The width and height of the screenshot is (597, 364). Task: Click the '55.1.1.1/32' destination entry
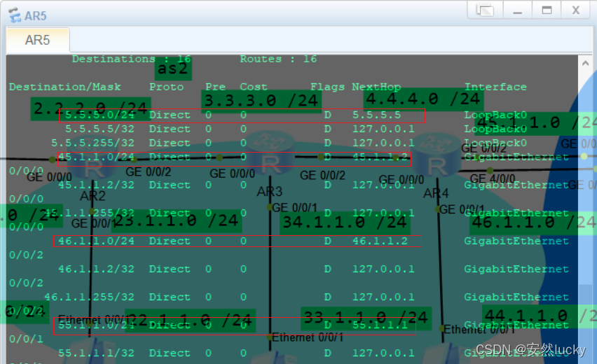click(96, 353)
